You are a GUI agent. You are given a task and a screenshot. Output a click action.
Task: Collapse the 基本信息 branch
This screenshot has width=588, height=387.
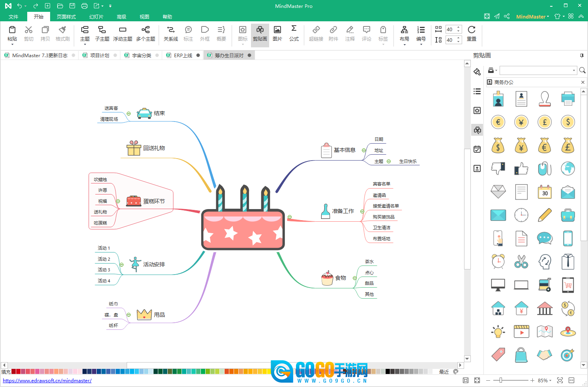pyautogui.click(x=364, y=150)
